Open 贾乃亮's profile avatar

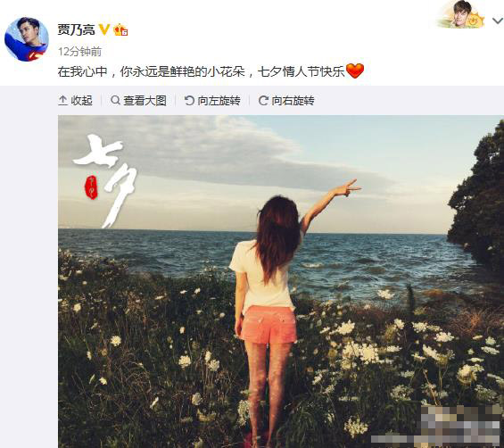coord(27,39)
